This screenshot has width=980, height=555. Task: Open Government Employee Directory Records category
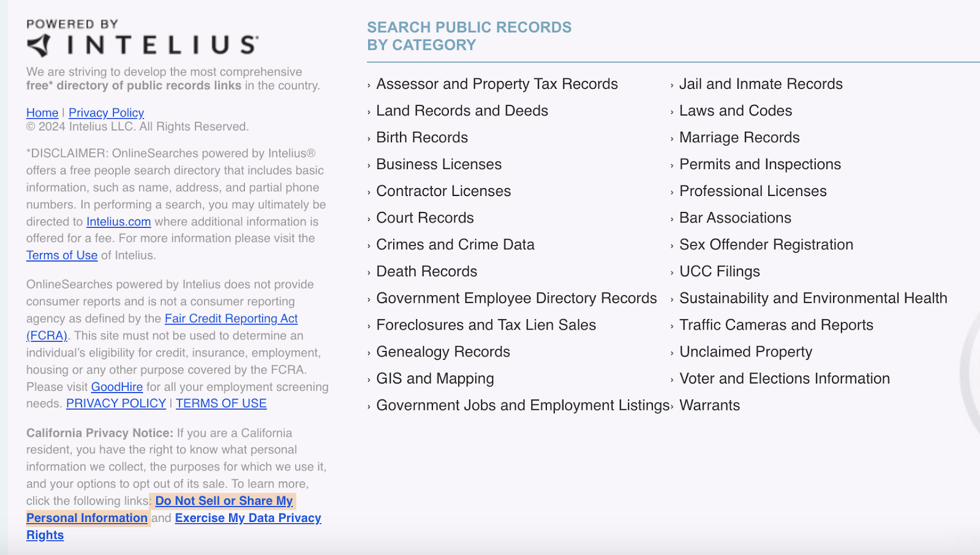pos(516,298)
